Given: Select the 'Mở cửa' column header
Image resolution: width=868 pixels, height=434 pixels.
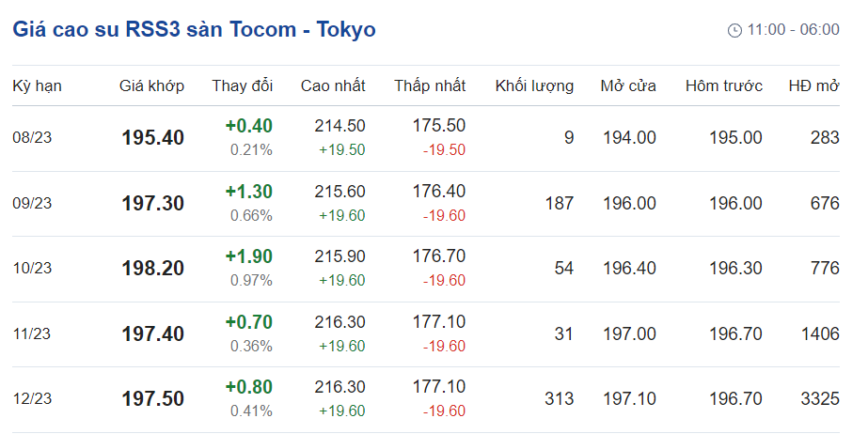Looking at the screenshot, I should [628, 86].
